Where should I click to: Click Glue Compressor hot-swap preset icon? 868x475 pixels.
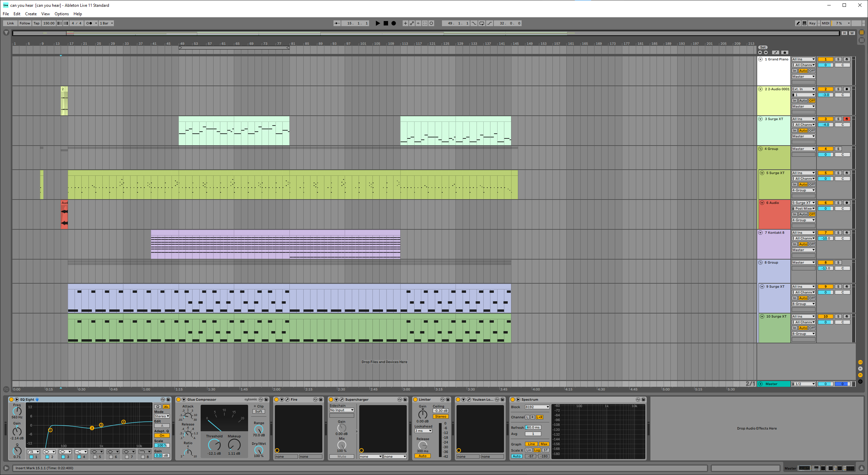pyautogui.click(x=261, y=400)
